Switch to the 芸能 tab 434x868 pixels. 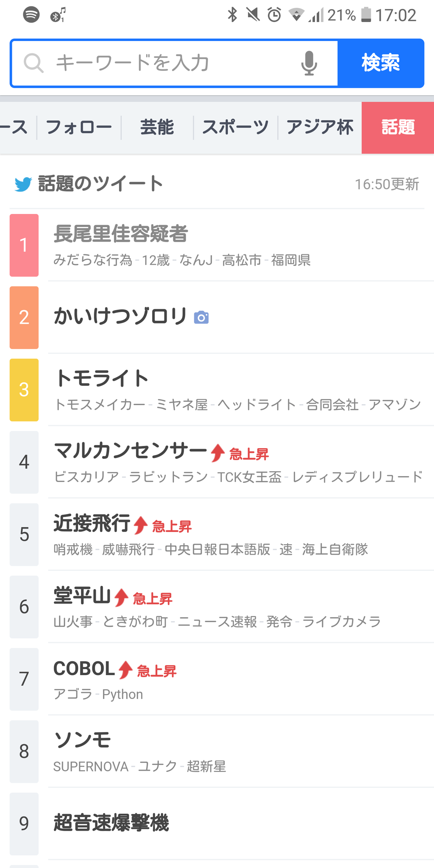pyautogui.click(x=157, y=128)
